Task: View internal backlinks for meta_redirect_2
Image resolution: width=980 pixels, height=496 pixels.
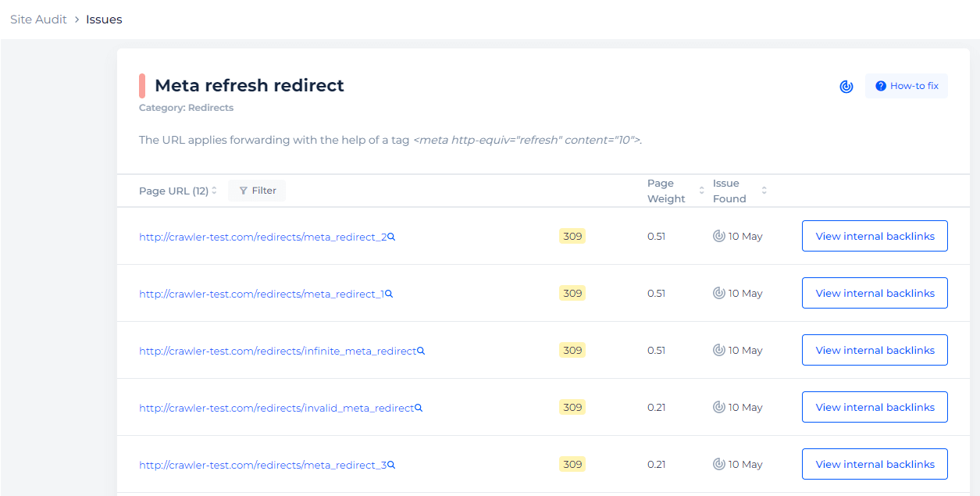Action: 875,236
